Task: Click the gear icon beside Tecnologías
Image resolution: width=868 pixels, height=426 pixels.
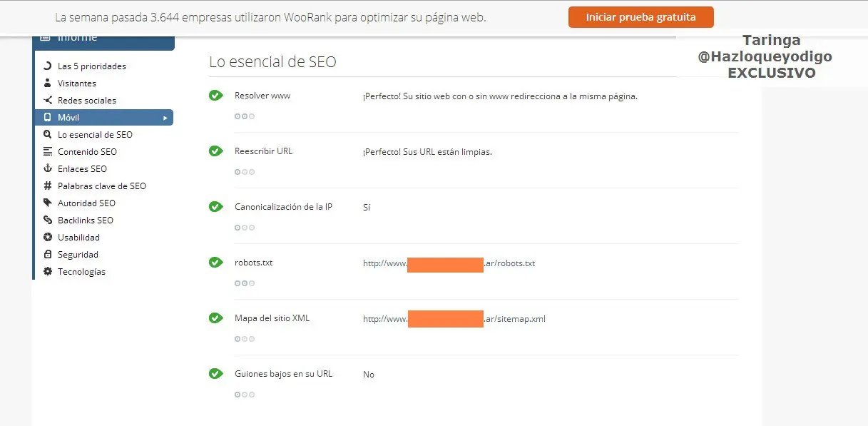Action: pyautogui.click(x=48, y=272)
